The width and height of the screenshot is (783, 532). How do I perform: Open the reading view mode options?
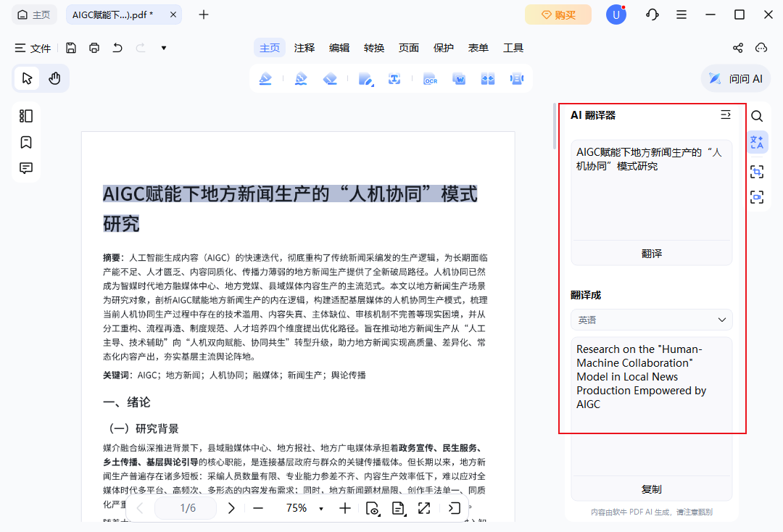click(x=373, y=508)
